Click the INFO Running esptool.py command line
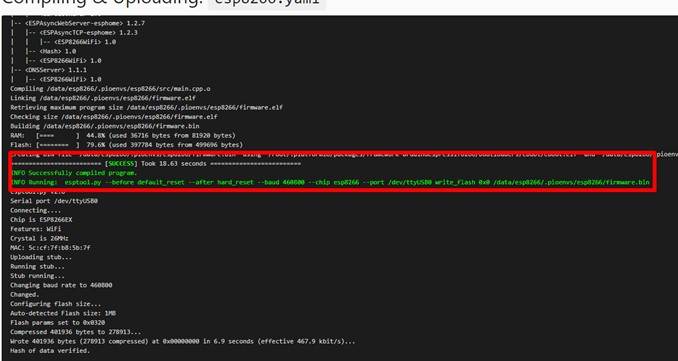Viewport: 678px width, 361px height. point(330,182)
